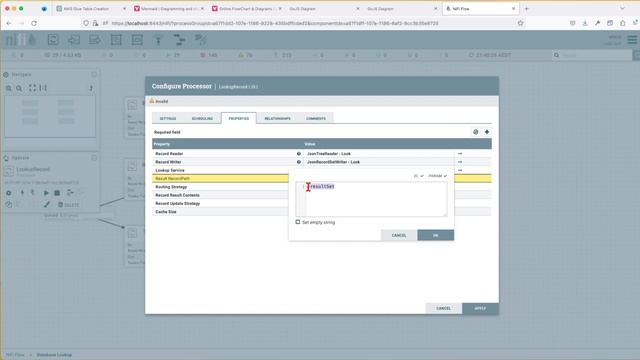
Task: Select the Processor component icon in NiFi toolbar
Action: [x=53, y=40]
